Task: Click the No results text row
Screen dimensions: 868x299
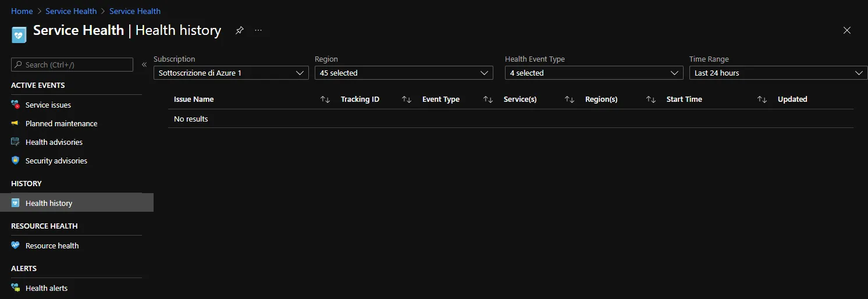Action: click(511, 119)
